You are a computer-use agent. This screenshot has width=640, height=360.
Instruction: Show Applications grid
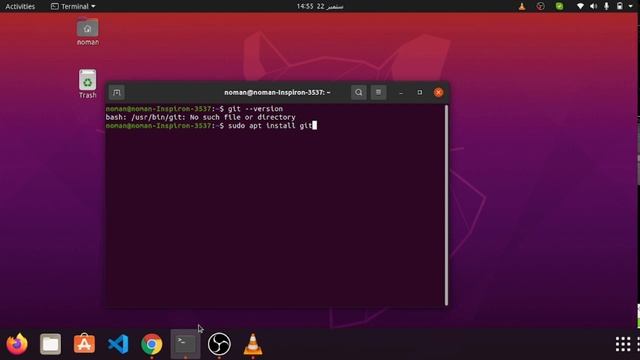coord(623,344)
